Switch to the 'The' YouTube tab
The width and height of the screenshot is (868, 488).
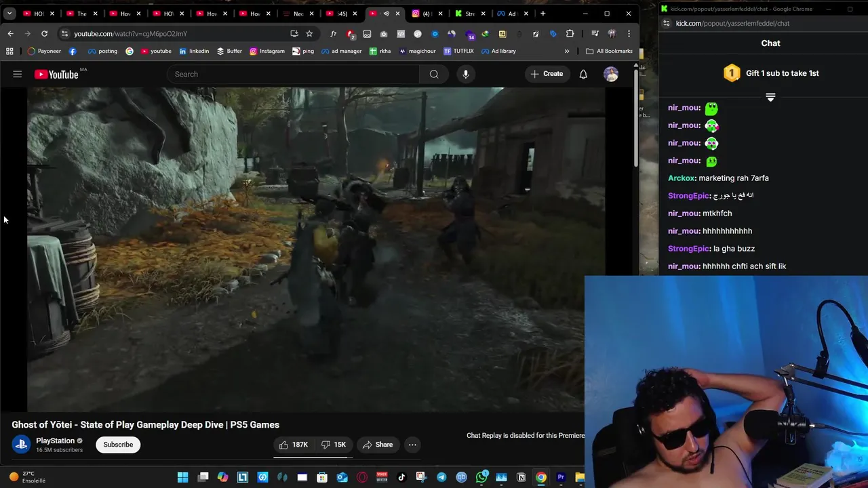click(x=81, y=14)
